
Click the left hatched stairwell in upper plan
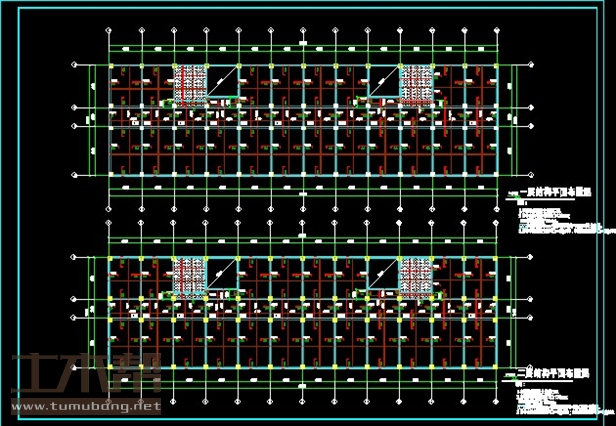[190, 84]
